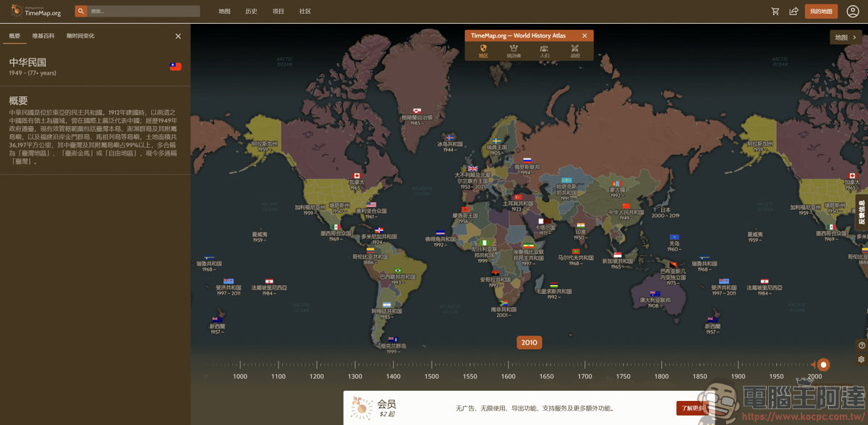Click the 中华民国 flag in the side panel
868x425 pixels.
[x=175, y=67]
